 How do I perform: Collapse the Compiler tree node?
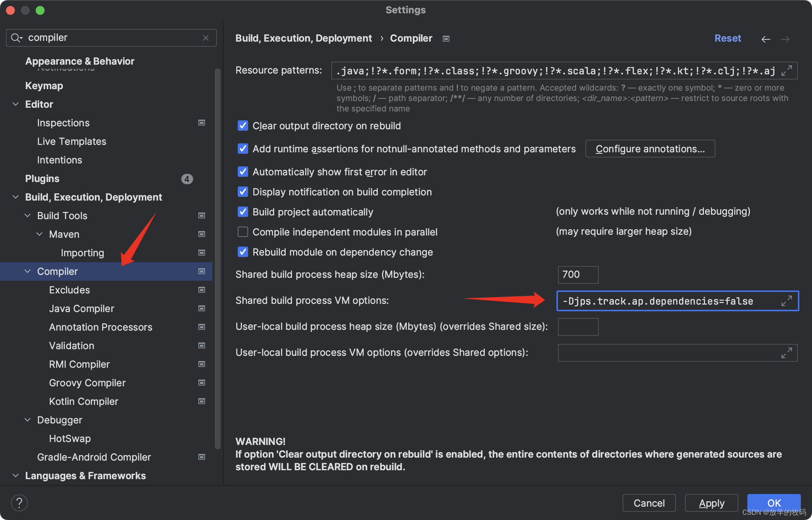[x=27, y=271]
